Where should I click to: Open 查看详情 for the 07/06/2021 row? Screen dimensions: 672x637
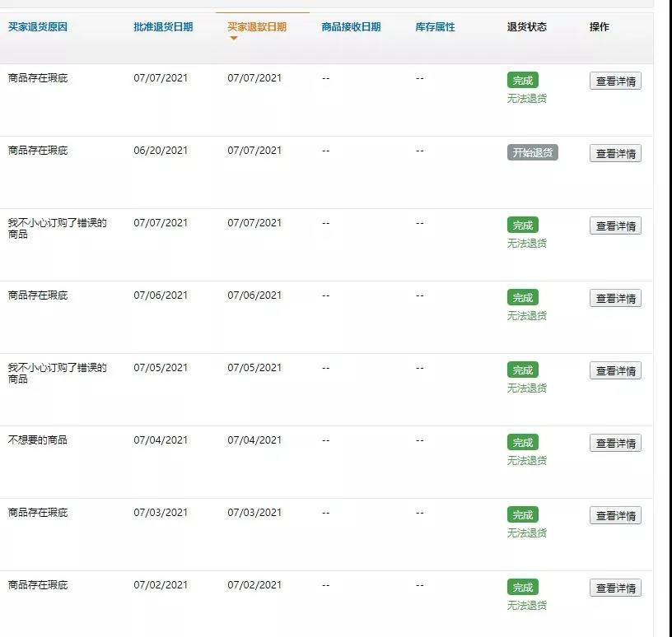(615, 297)
